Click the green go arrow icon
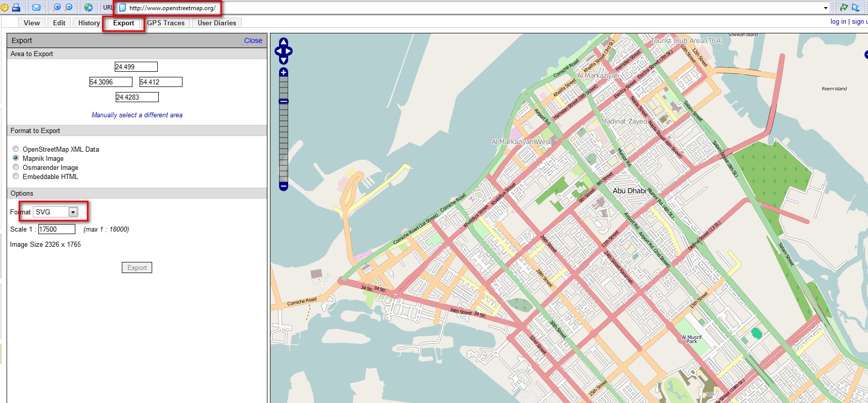Screen dimensions: 868x403 (x=843, y=8)
